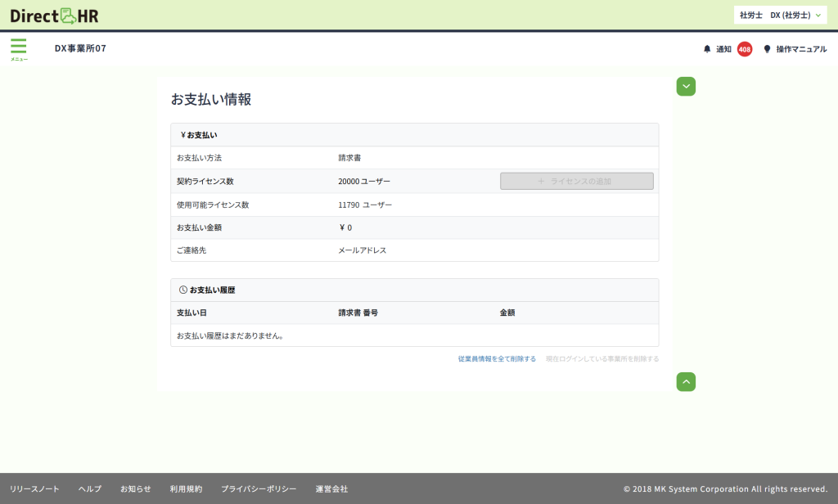
Task: Open the red 408 notification badge
Action: (745, 49)
